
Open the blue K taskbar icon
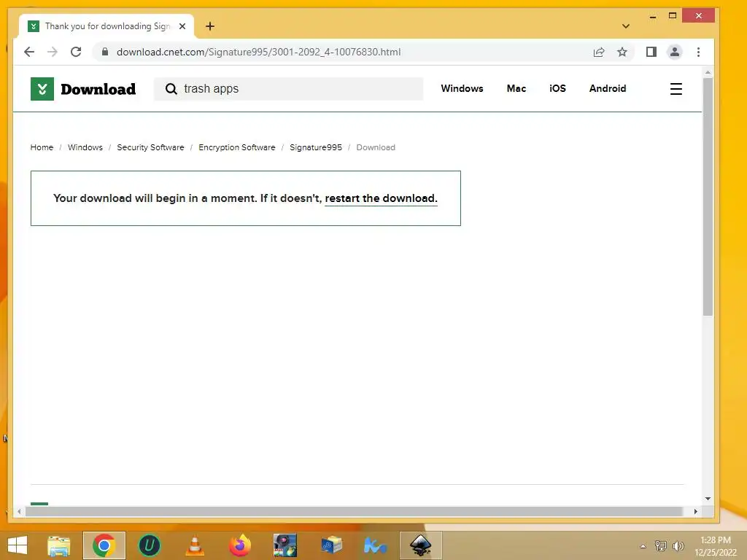point(375,545)
